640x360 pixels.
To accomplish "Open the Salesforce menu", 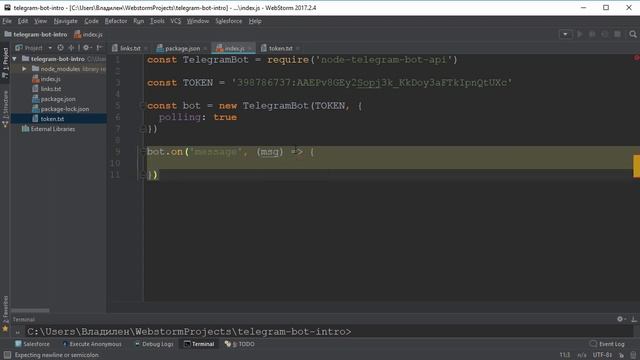I will [229, 21].
